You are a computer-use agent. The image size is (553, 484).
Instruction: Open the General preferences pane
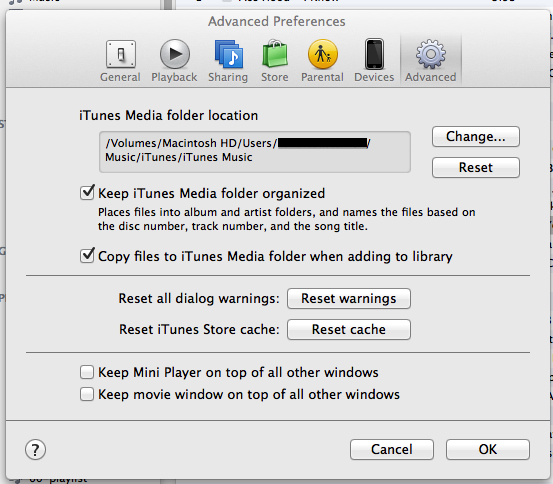(120, 61)
